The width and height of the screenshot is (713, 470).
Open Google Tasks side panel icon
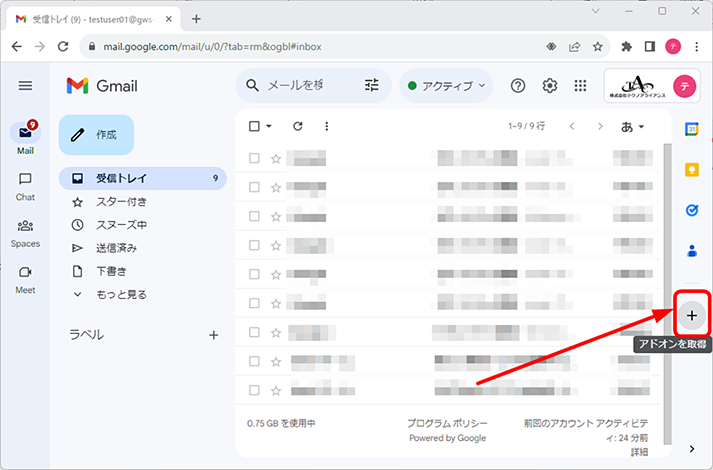692,210
